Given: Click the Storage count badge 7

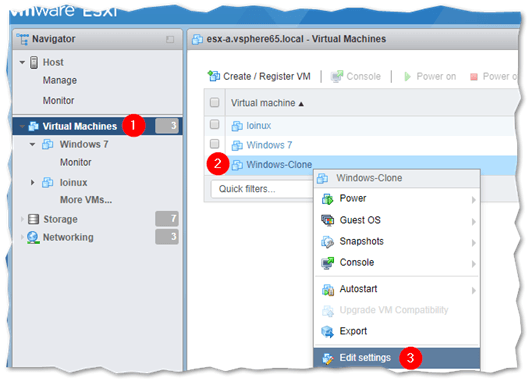Looking at the screenshot, I should click(x=167, y=219).
